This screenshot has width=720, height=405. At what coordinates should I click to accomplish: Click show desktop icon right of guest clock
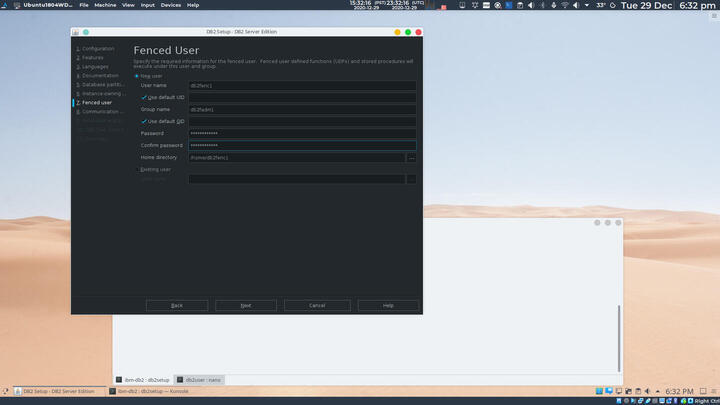coord(703,391)
